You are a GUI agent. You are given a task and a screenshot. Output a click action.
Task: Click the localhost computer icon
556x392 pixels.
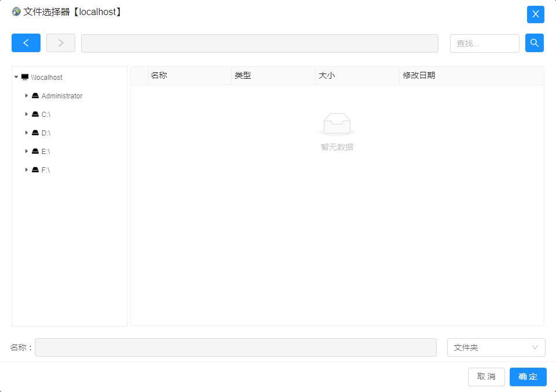(25, 77)
